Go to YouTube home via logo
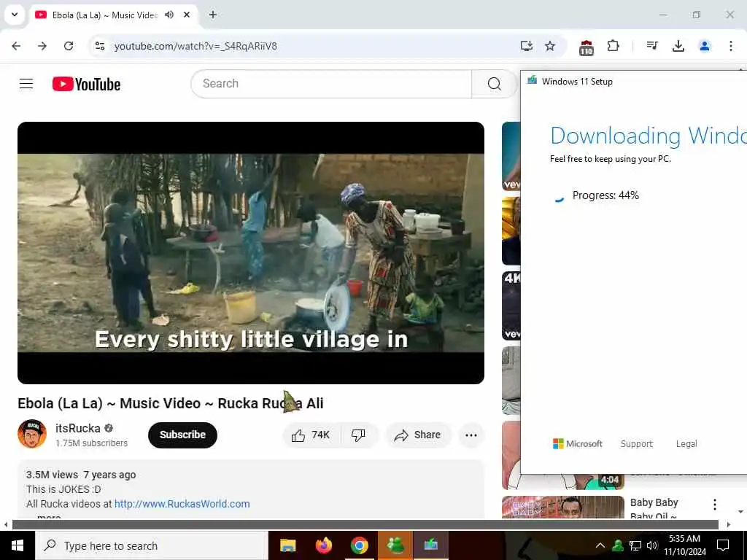Viewport: 747px width, 560px height. (86, 84)
